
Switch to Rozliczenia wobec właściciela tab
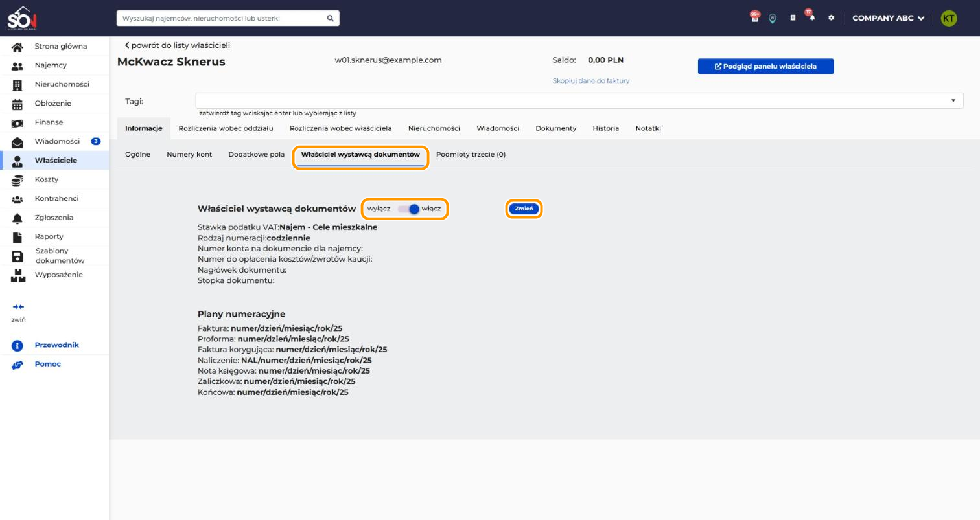click(340, 128)
